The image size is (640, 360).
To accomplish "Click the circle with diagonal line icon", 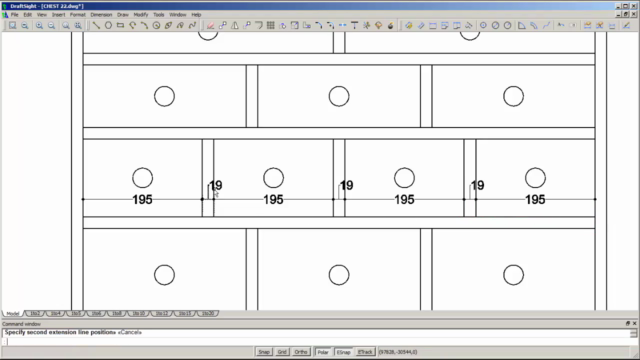I will (495, 25).
